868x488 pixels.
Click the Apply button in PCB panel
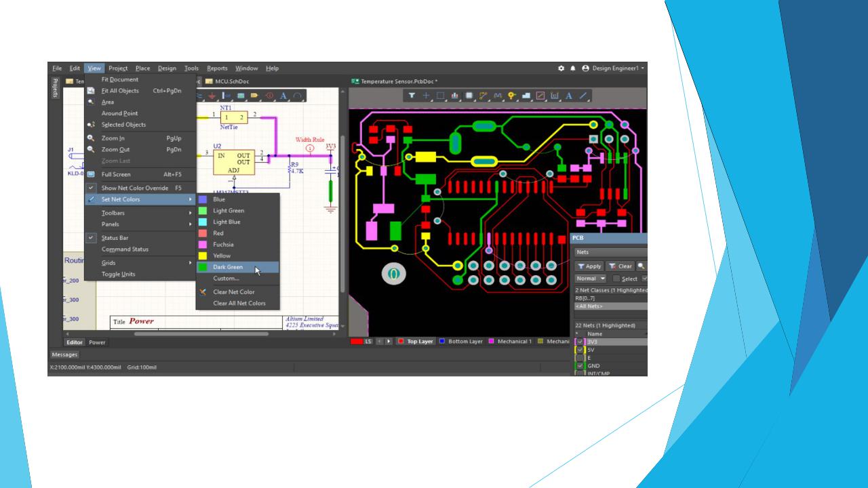click(589, 266)
